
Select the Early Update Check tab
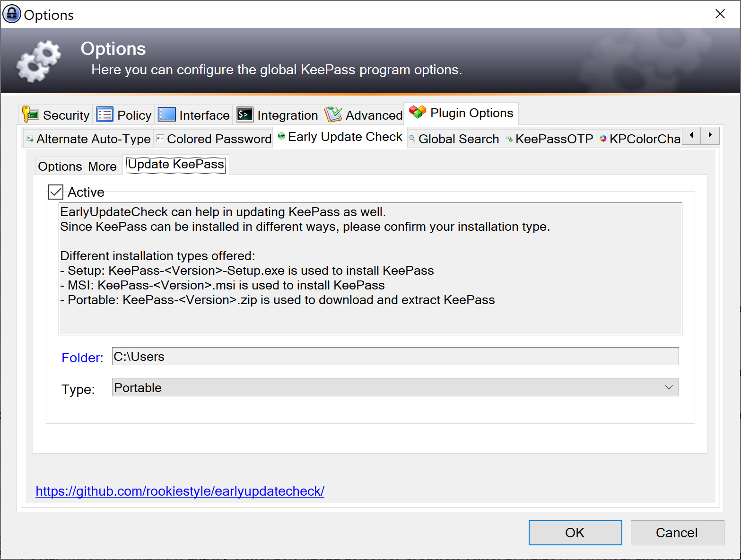(340, 137)
